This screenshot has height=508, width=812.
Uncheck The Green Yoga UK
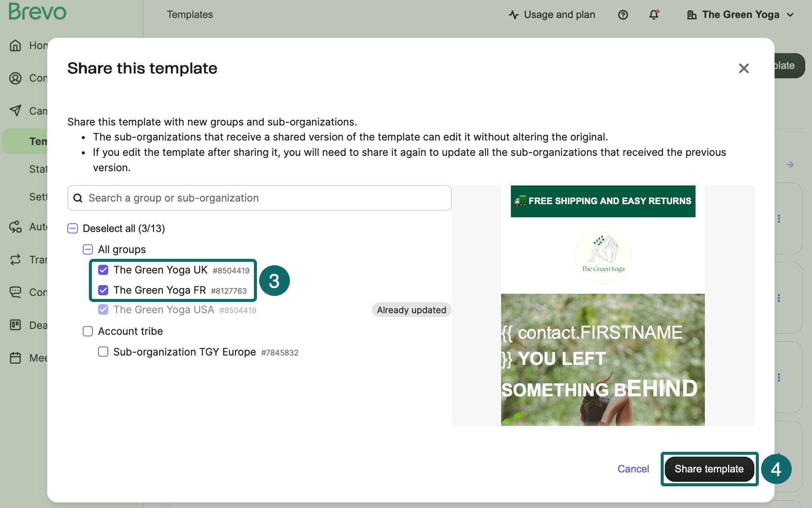coord(103,270)
